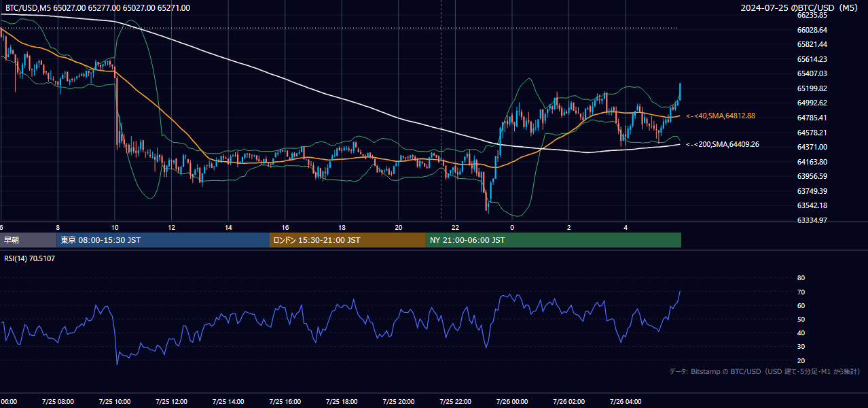Click price axis label 64992.62
The width and height of the screenshot is (868, 408).
tap(812, 103)
